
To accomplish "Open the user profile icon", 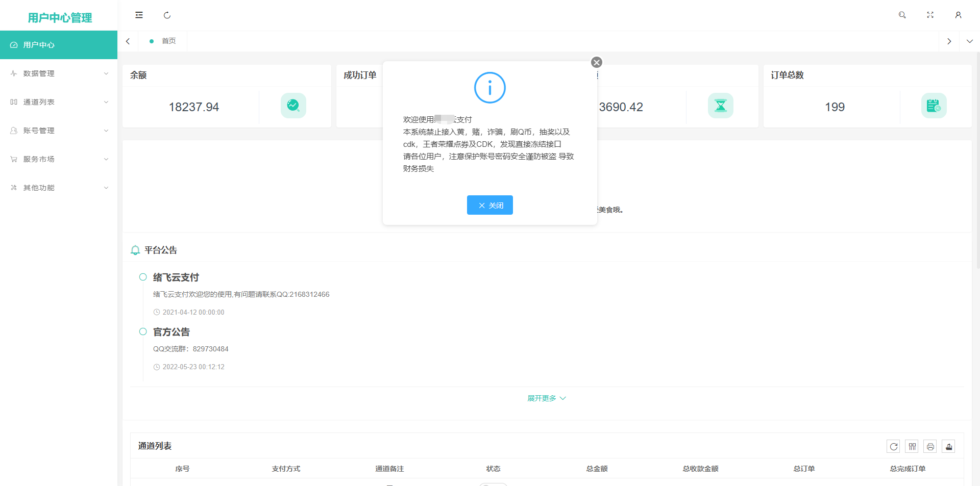I will [x=958, y=15].
